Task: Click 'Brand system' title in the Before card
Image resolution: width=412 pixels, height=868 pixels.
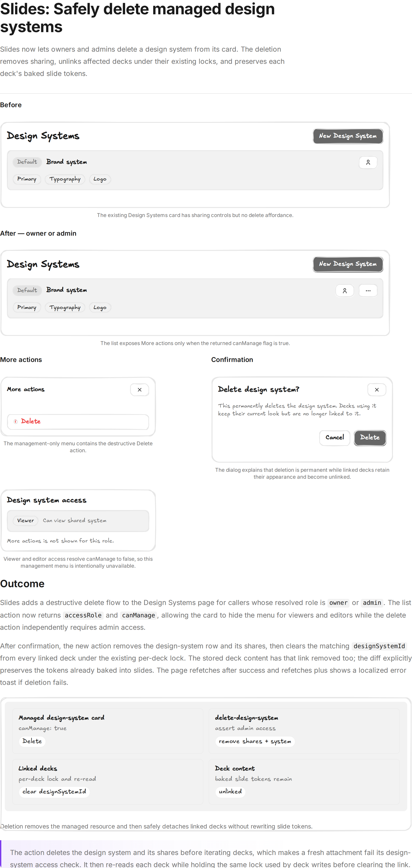Action: coord(67,162)
